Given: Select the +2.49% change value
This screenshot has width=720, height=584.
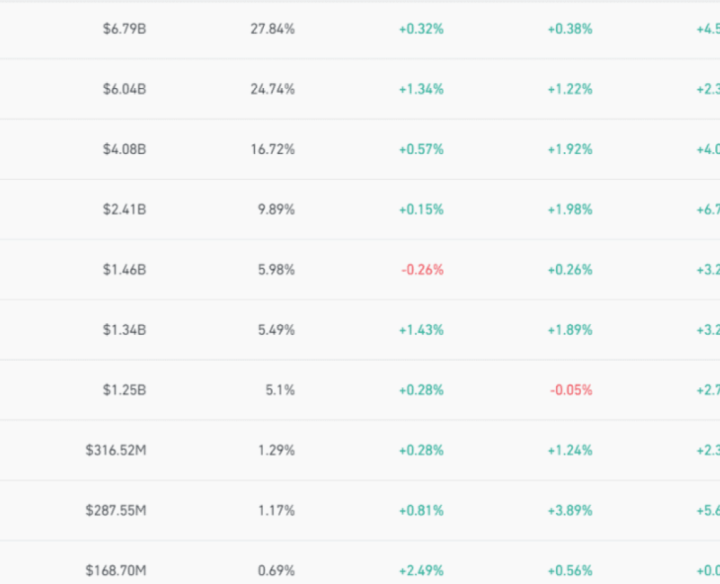Looking at the screenshot, I should (421, 570).
